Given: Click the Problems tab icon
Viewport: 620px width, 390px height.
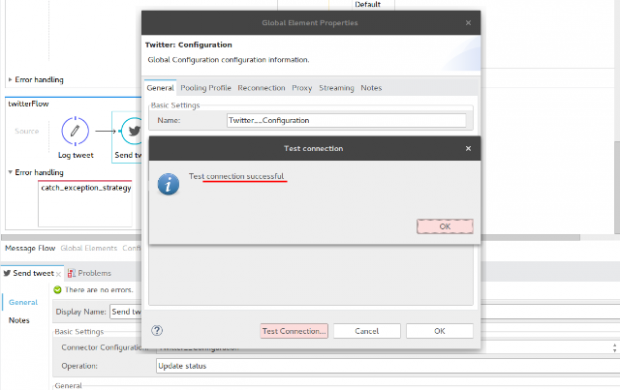Looking at the screenshot, I should pos(71,273).
